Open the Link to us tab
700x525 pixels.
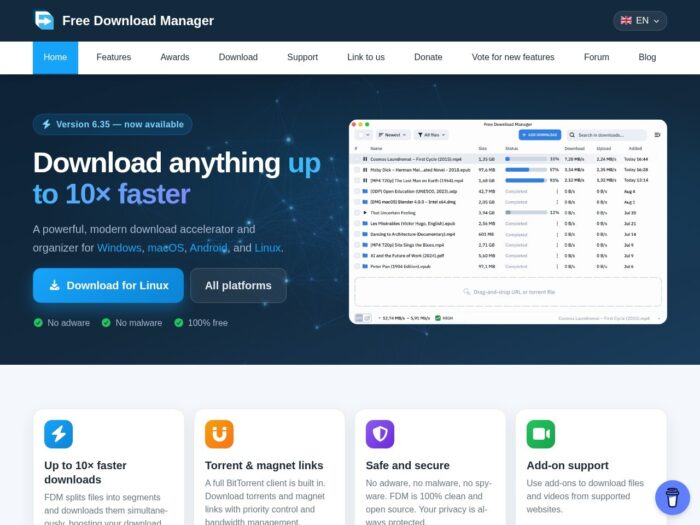366,58
